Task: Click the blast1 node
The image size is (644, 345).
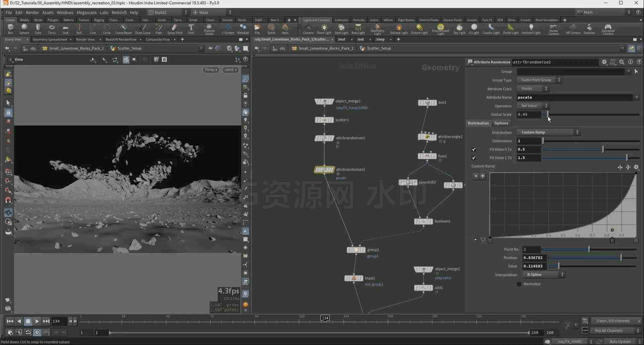Action: tap(354, 278)
